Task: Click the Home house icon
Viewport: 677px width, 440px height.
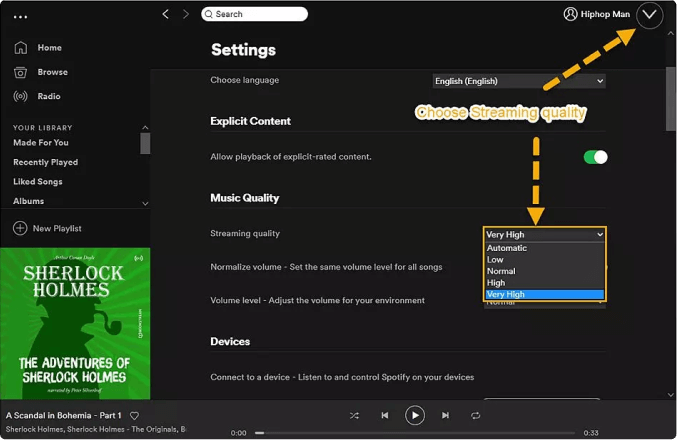Action: tap(20, 47)
